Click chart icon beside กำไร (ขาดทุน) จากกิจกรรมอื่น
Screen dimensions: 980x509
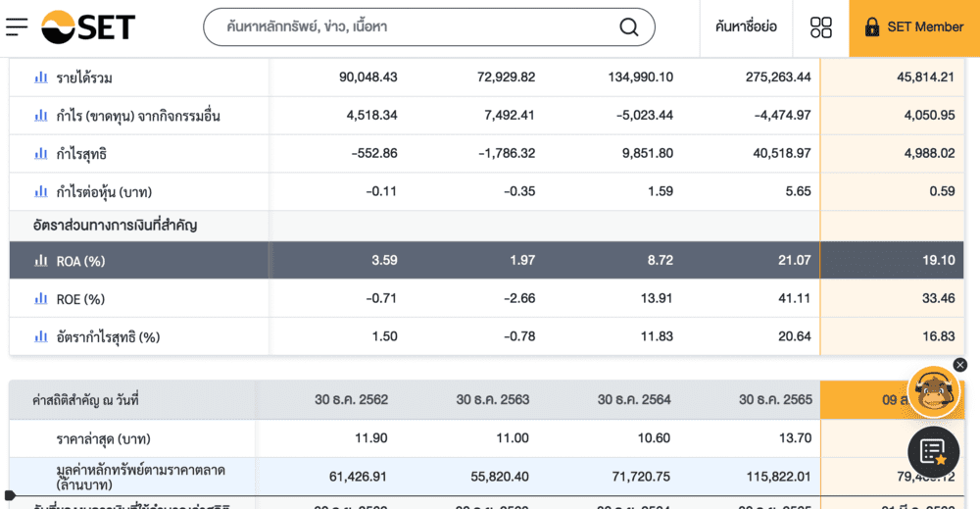pos(41,116)
